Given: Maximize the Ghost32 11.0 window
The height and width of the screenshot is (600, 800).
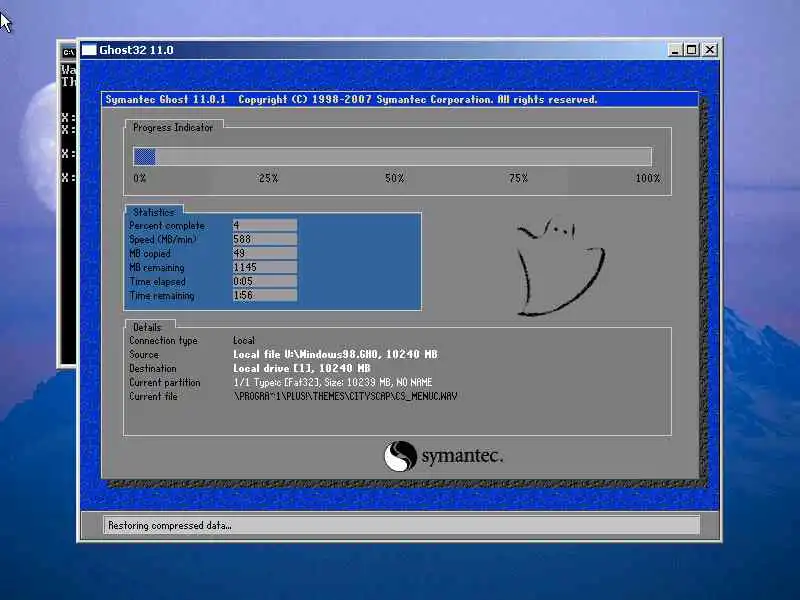Looking at the screenshot, I should tap(692, 50).
